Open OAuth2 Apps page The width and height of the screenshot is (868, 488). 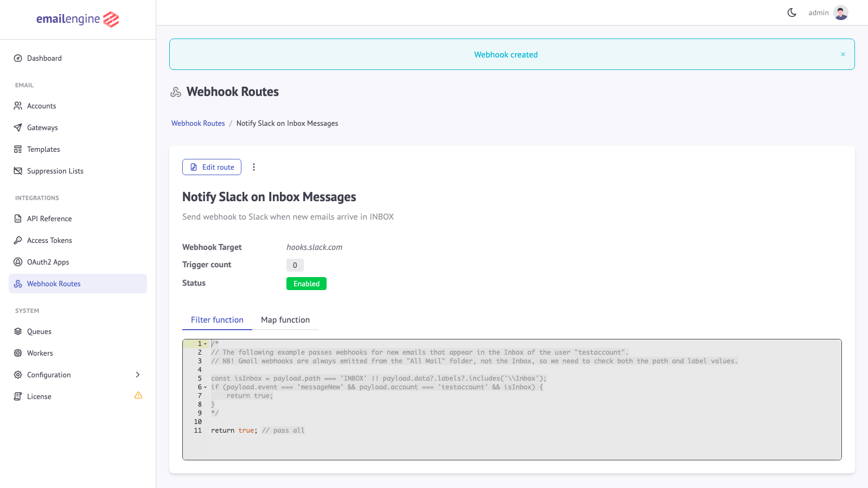78,262
